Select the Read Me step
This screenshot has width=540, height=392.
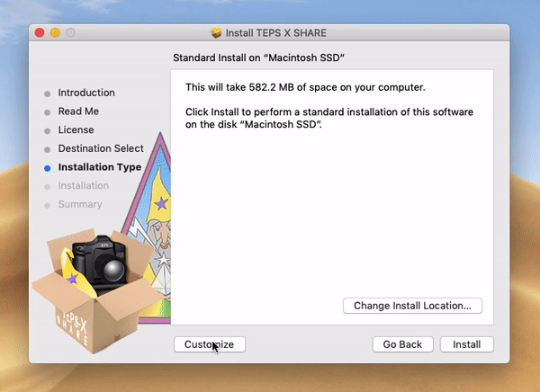[78, 111]
